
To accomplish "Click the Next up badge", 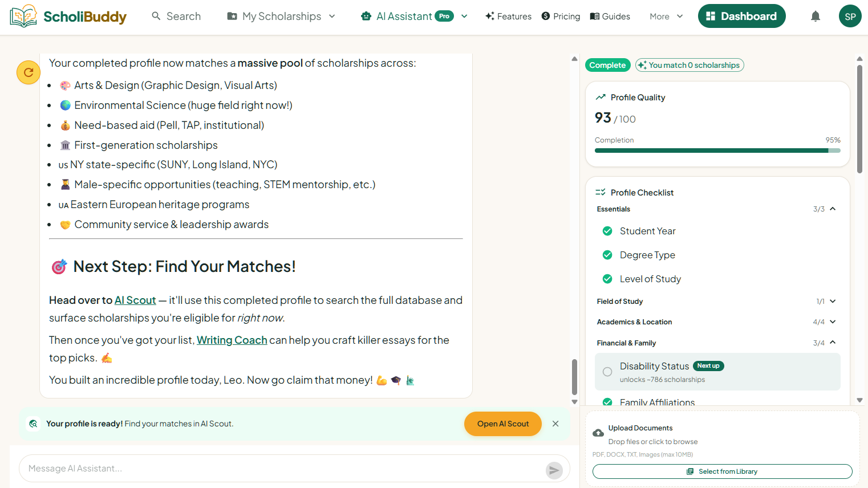I will pyautogui.click(x=708, y=366).
